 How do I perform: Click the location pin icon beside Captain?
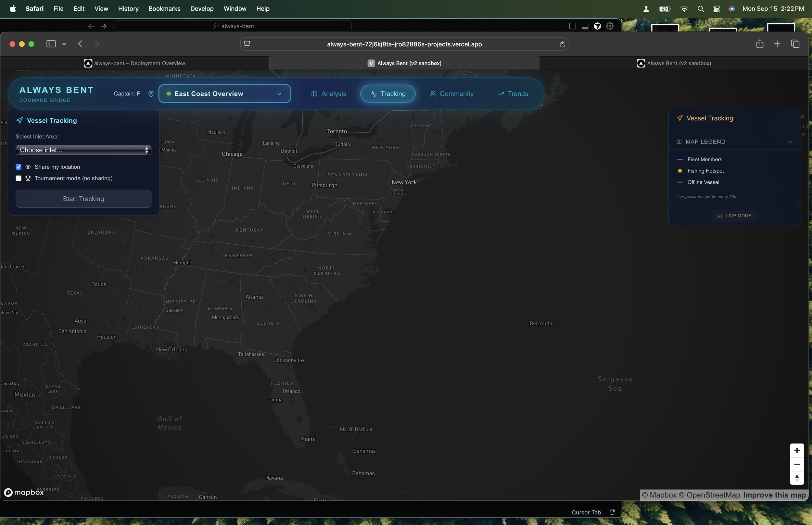[x=151, y=94]
